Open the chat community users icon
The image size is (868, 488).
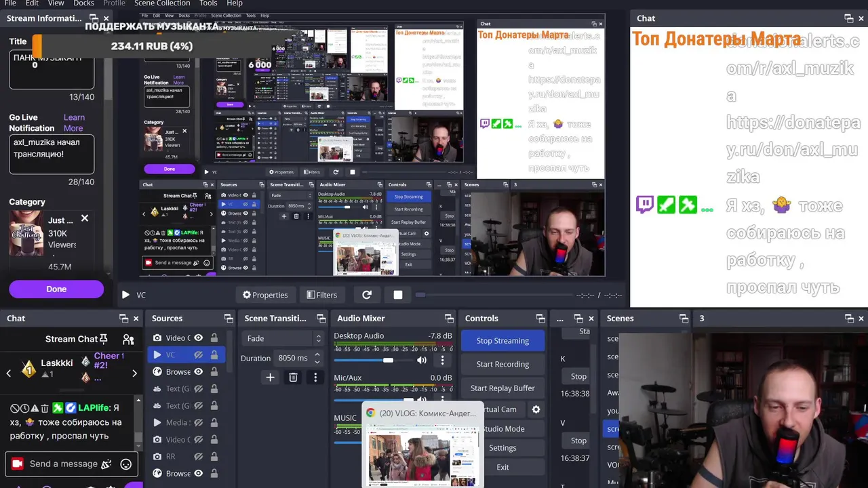(x=128, y=340)
